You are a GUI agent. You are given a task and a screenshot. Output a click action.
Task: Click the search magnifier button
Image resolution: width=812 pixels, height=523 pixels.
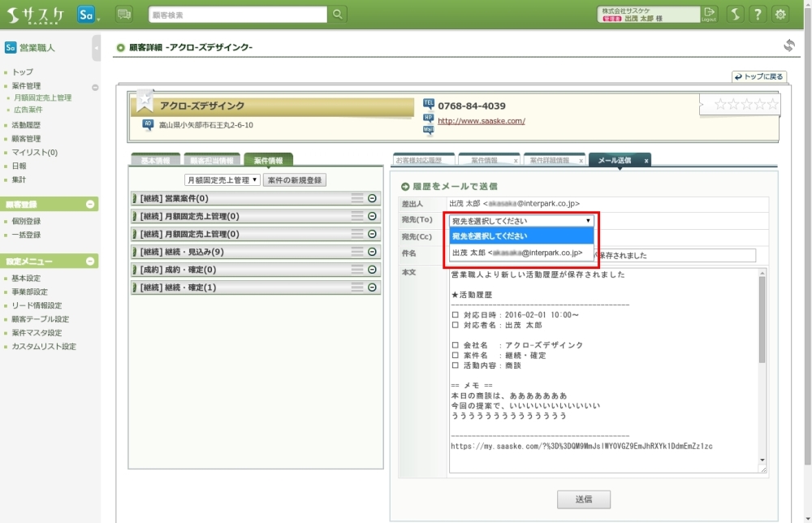[x=338, y=14]
